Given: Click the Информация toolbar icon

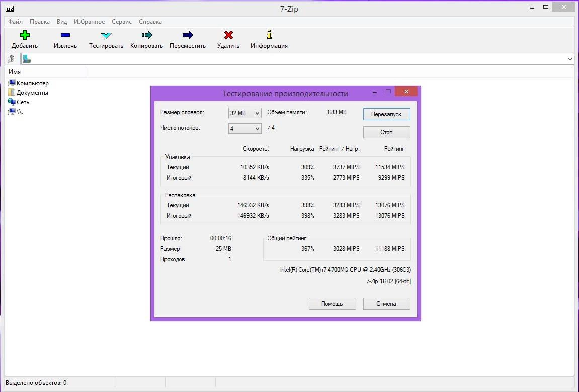Looking at the screenshot, I should pos(269,35).
